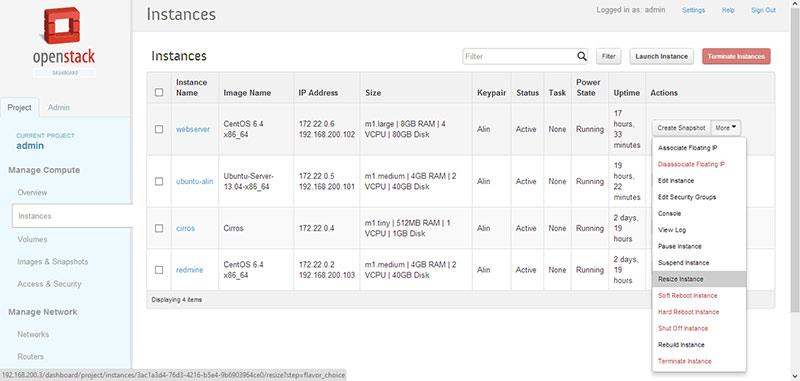Check the ubuntu-alin instance checkbox
The height and width of the screenshot is (381, 800).
click(159, 181)
